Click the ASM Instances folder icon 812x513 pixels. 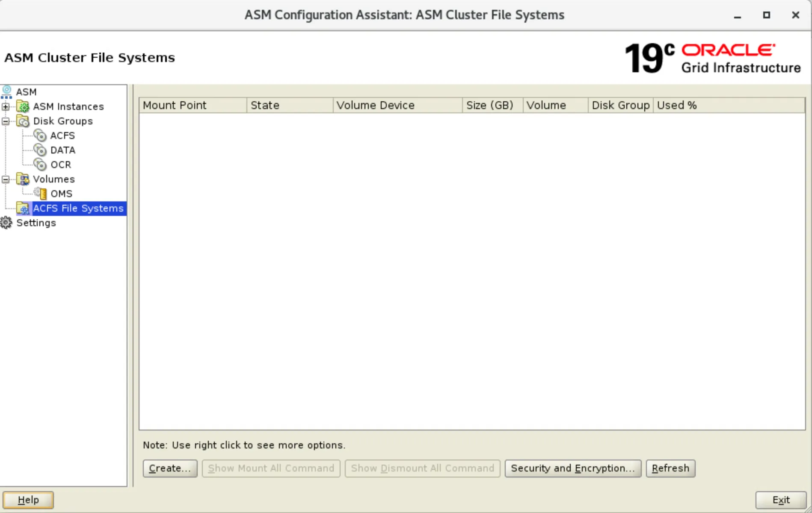pos(23,106)
